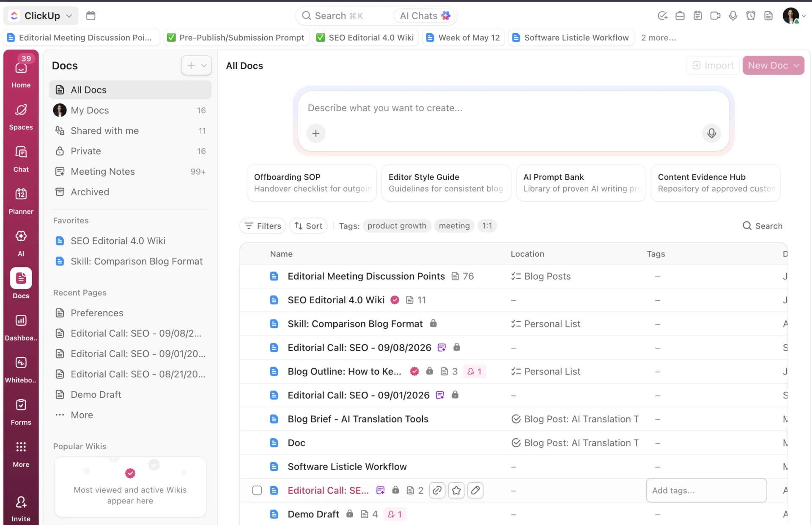Image resolution: width=812 pixels, height=525 pixels.
Task: Click the Sort button
Action: 308,226
